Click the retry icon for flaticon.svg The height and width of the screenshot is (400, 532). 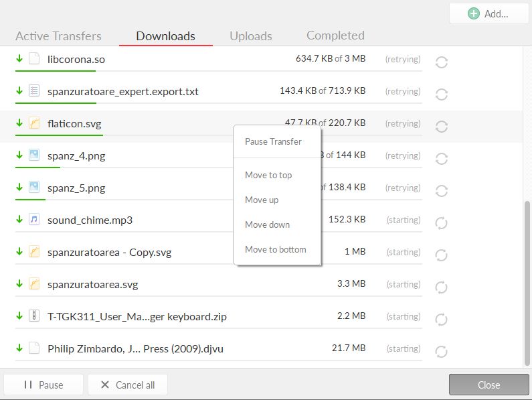pyautogui.click(x=442, y=127)
